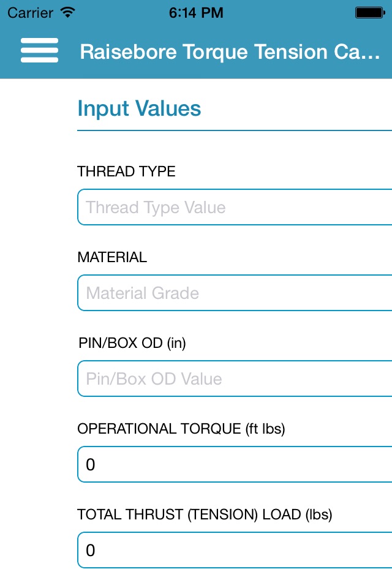
Task: Click the THREAD TYPE label
Action: (x=126, y=171)
